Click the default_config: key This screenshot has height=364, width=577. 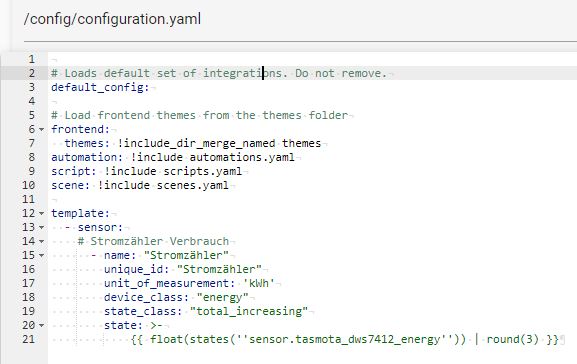(100, 88)
